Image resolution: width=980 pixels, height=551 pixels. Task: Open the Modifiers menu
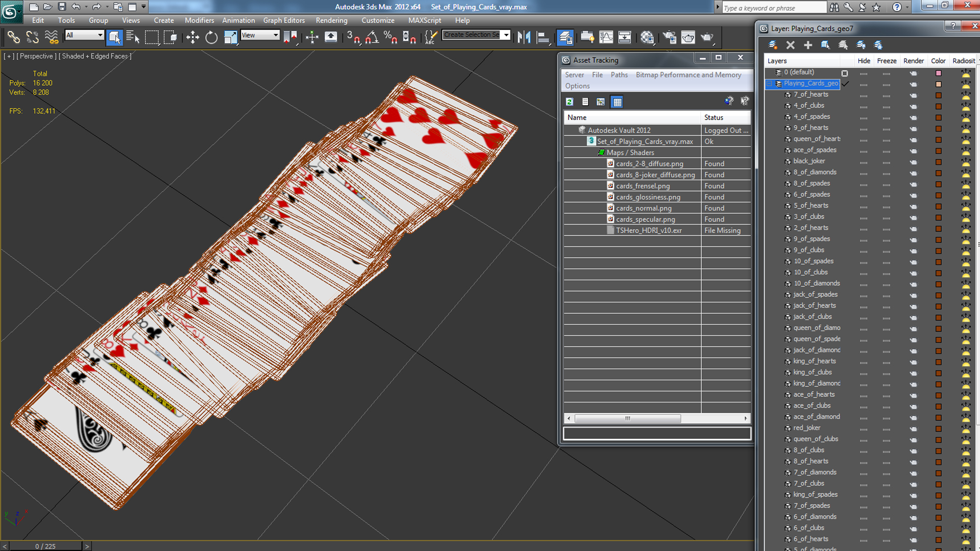(x=200, y=20)
